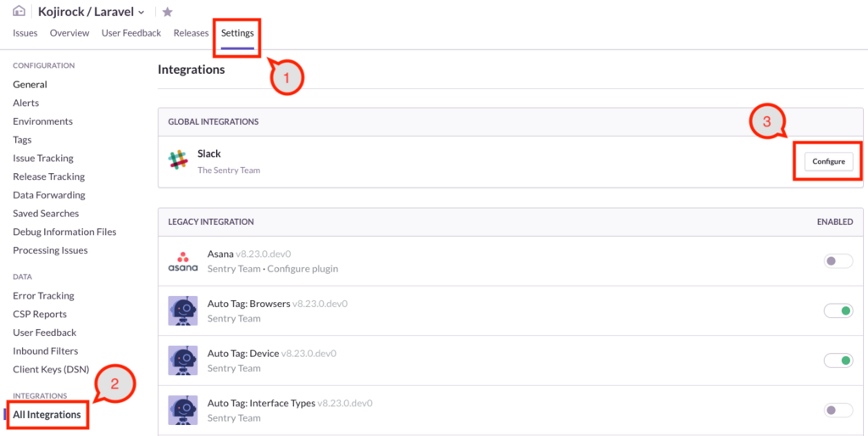Go to Environments settings
This screenshot has width=868, height=436.
[42, 120]
